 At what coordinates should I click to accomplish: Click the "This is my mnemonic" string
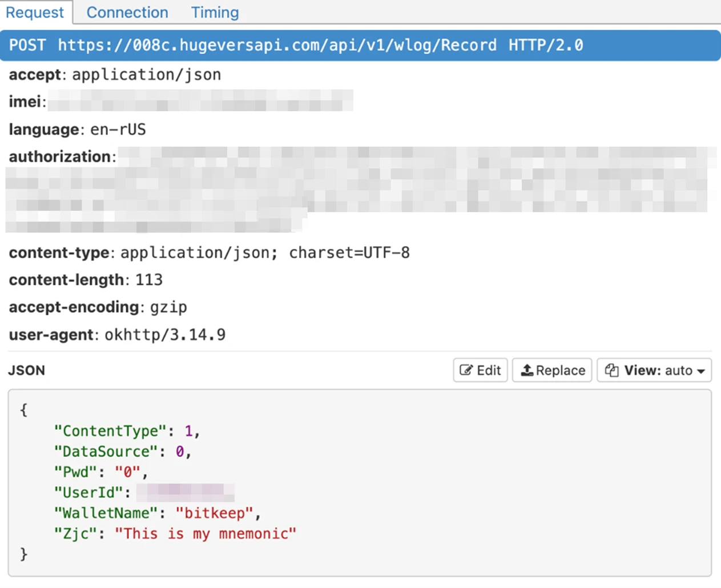(x=206, y=534)
